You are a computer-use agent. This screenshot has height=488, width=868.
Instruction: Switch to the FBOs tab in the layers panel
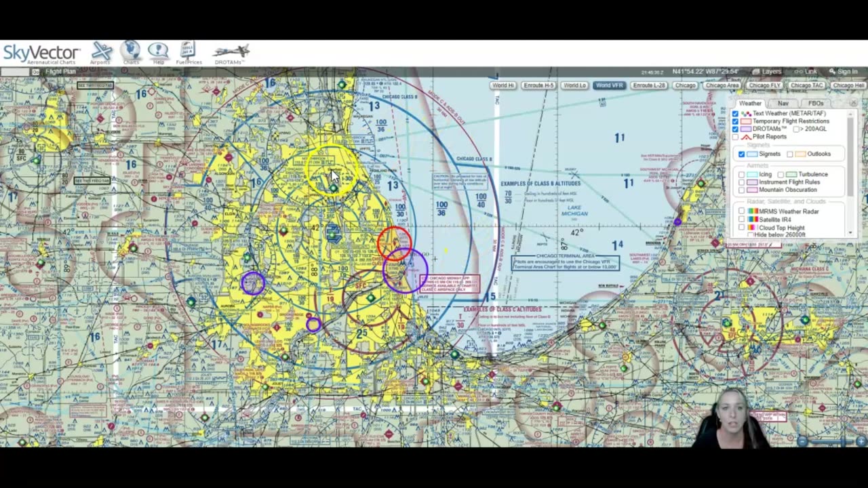point(816,103)
